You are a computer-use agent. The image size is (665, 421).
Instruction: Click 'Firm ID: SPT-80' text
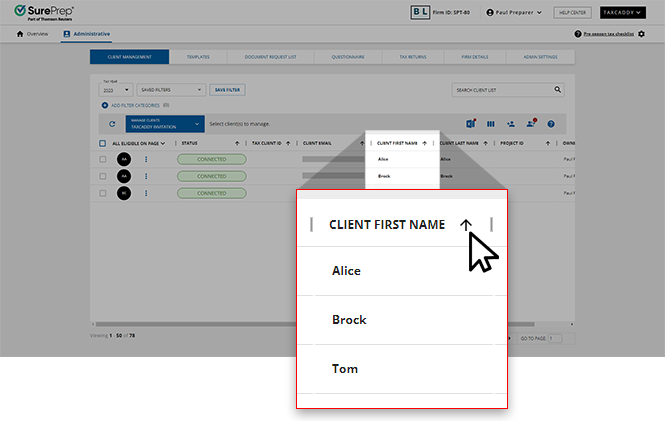451,13
